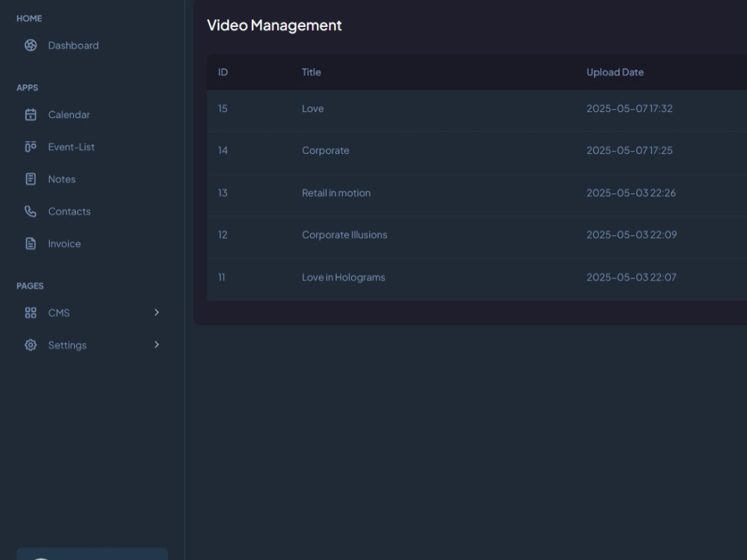Select the Love in Holograms video title
The width and height of the screenshot is (747, 560).
coord(343,277)
